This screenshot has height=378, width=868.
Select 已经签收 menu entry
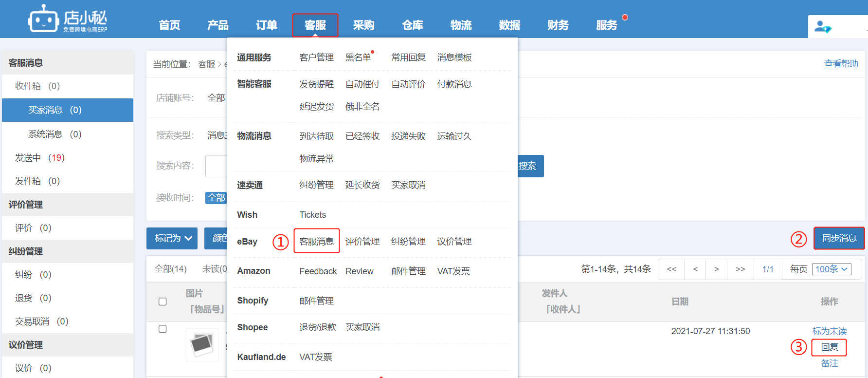[362, 136]
